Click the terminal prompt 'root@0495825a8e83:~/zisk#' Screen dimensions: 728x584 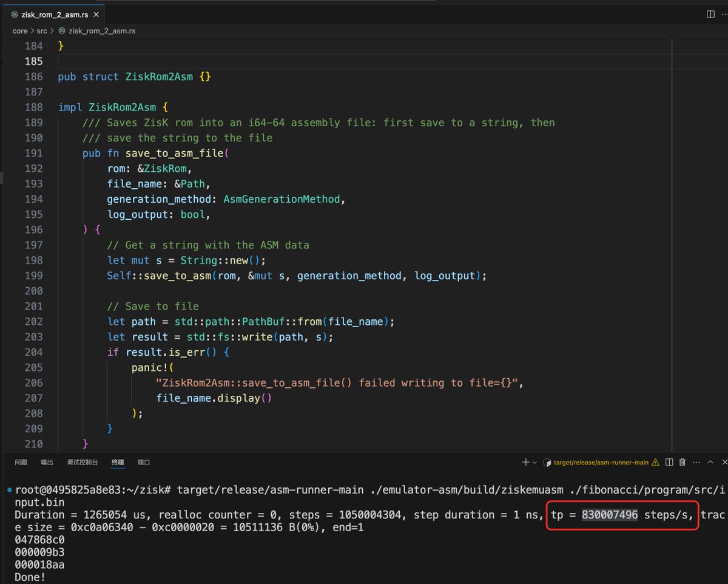(94, 490)
